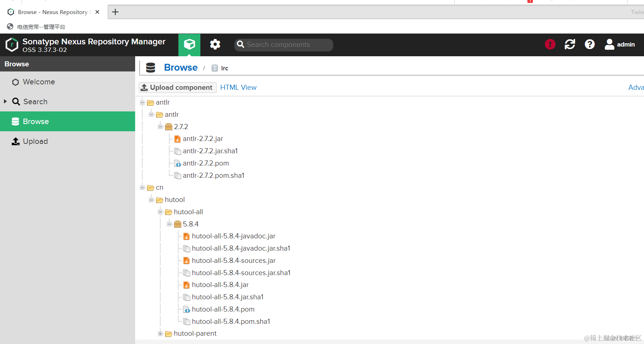Collapse the cn folder node
Image resolution: width=644 pixels, height=344 pixels.
(142, 188)
